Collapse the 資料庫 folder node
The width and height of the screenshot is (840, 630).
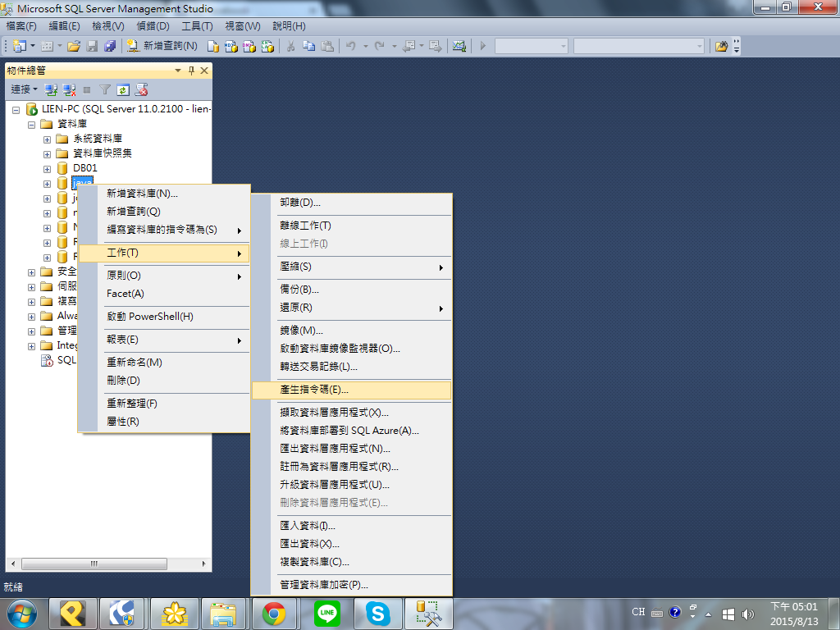pyautogui.click(x=32, y=125)
